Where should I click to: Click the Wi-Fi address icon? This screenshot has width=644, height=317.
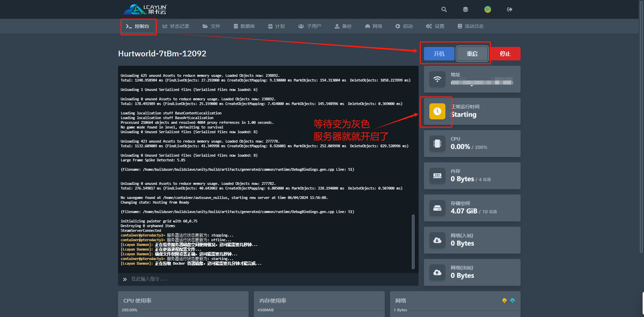click(x=437, y=79)
